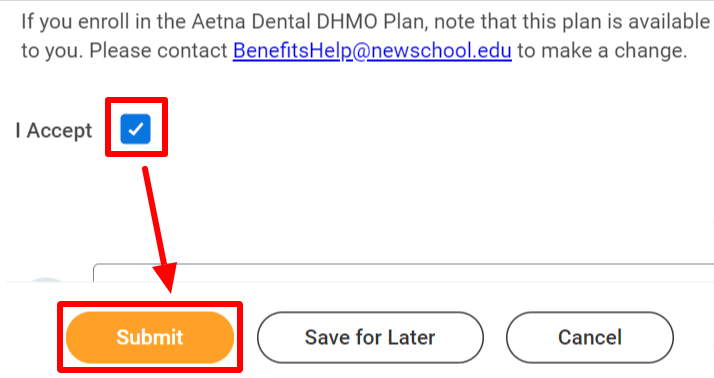The width and height of the screenshot is (714, 378).
Task: Select the Save for Later outlined button
Action: (370, 337)
